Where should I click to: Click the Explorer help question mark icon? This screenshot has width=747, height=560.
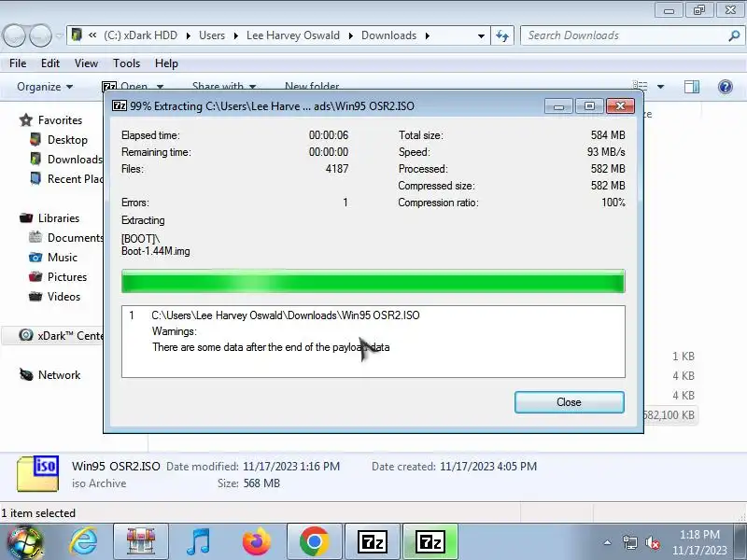726,87
